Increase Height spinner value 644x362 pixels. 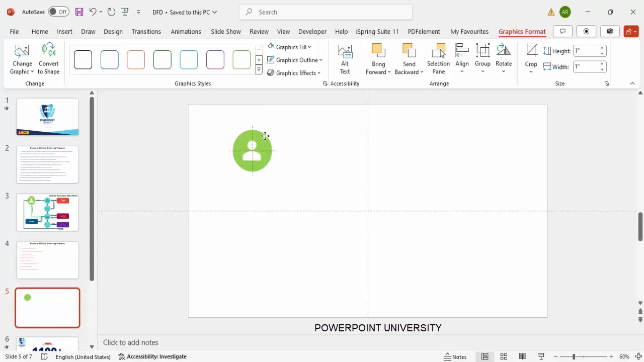602,49
